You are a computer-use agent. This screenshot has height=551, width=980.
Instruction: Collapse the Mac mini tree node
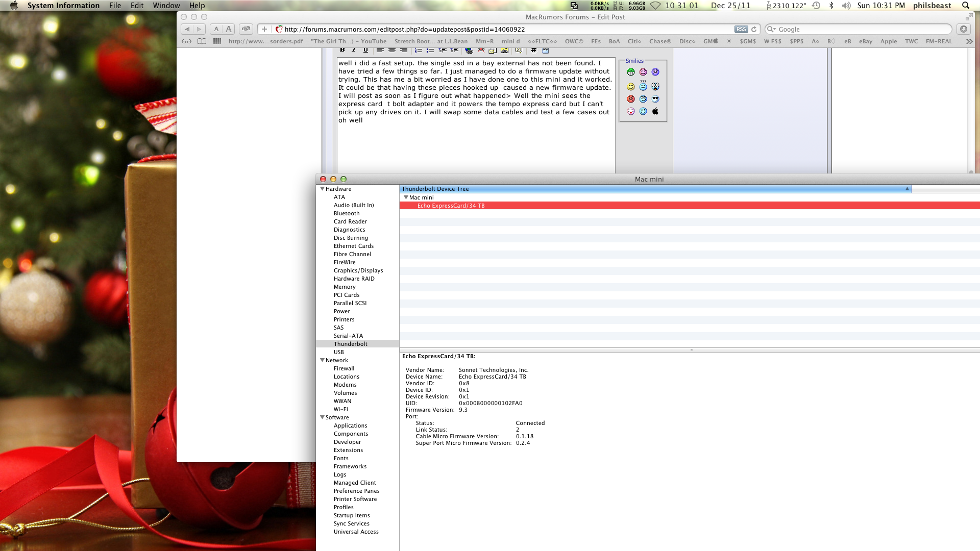pos(406,197)
